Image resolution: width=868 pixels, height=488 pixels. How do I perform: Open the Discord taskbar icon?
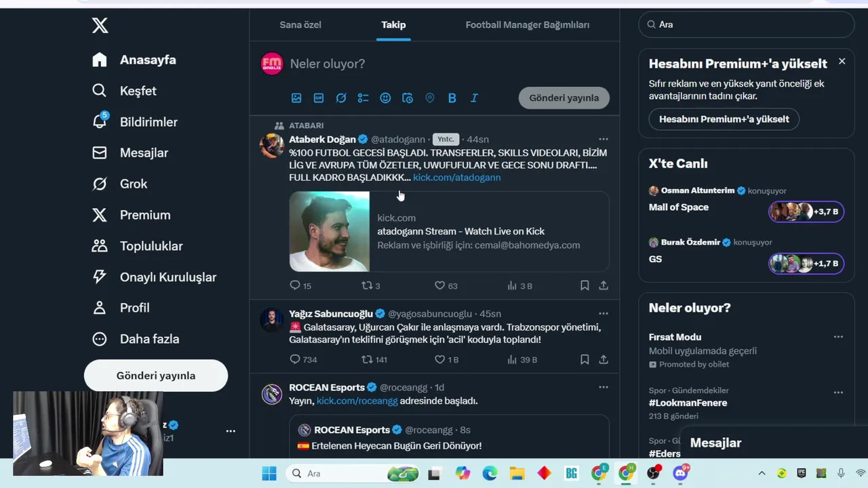pos(680,473)
